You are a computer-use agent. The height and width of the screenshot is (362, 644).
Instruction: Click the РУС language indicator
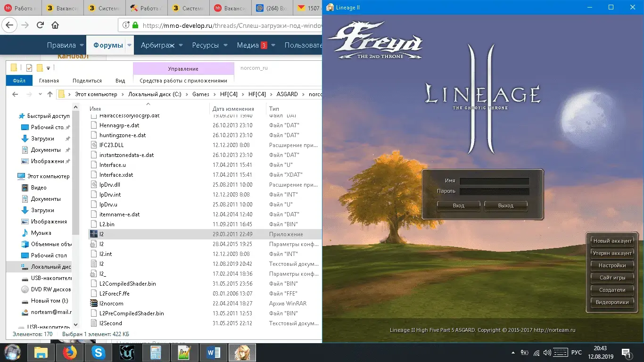click(x=577, y=353)
